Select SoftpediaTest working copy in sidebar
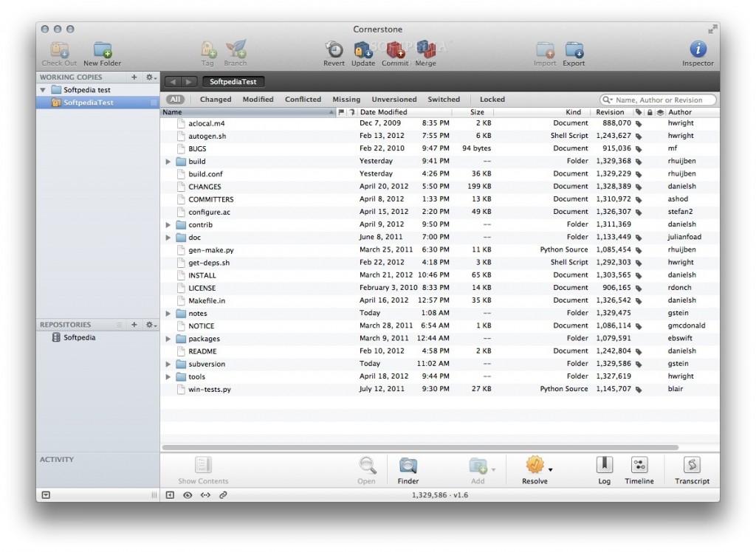This screenshot has width=756, height=552. (x=97, y=103)
